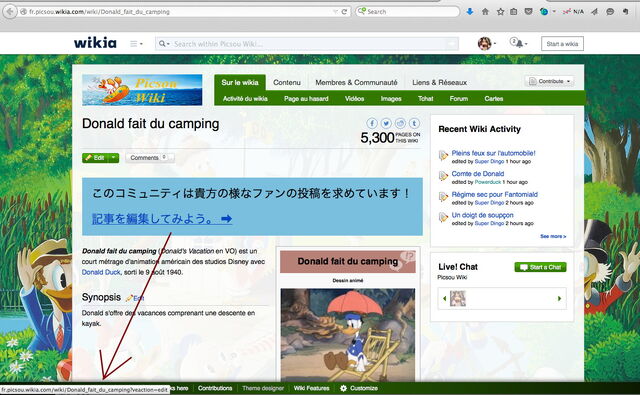Share the page on Tumblr icon
Viewport: 640px width, 395px height.
[414, 123]
